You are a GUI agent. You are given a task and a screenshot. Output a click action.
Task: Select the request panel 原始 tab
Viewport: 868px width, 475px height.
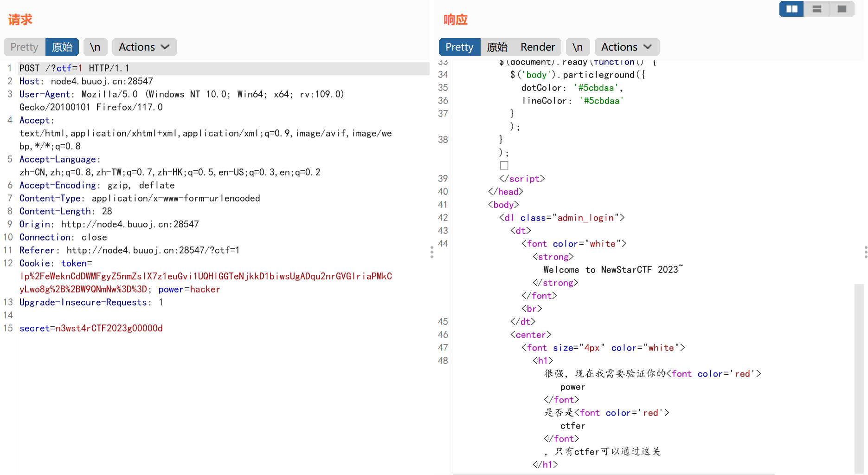[x=62, y=47]
